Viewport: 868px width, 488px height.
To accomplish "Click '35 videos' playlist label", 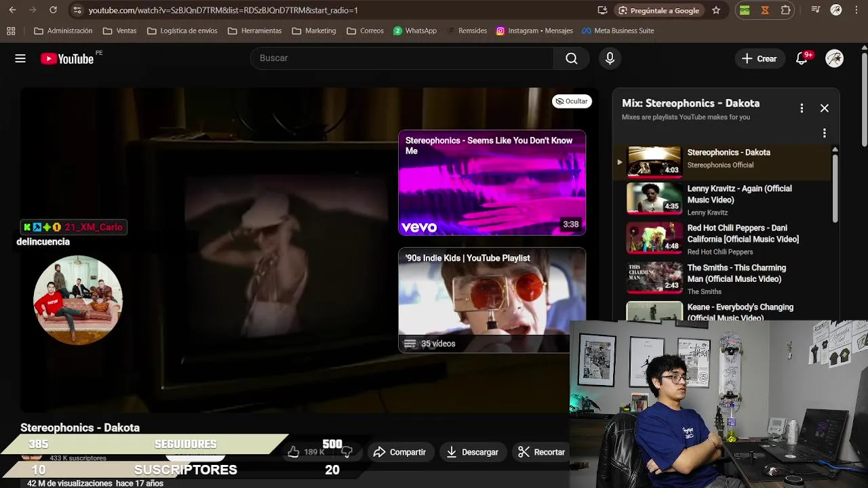I will coord(438,344).
